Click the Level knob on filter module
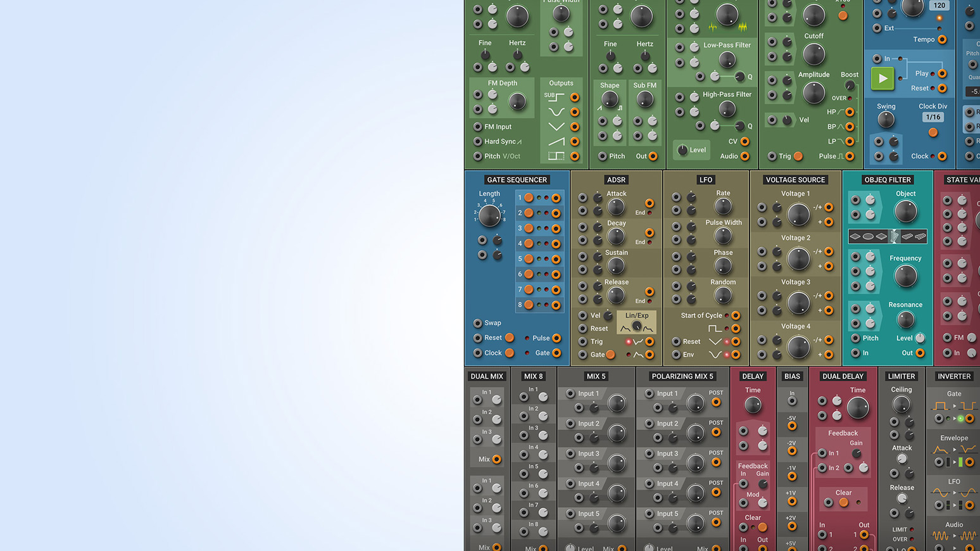 [x=682, y=150]
